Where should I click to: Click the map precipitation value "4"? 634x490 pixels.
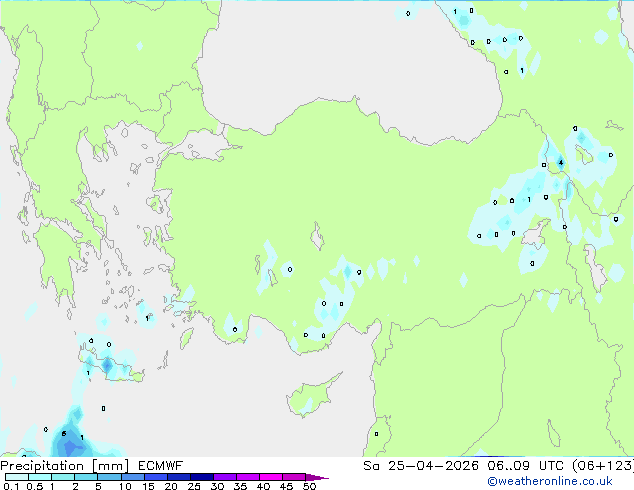561,163
